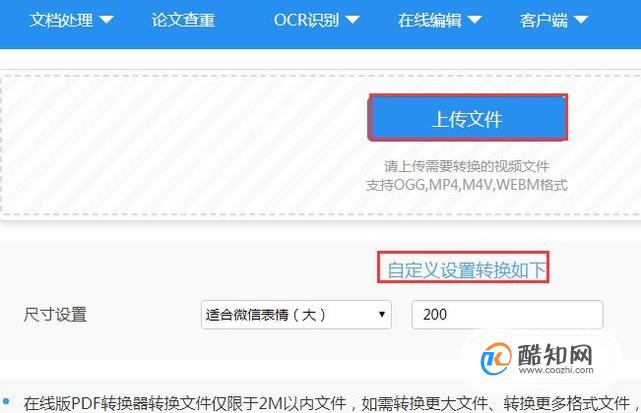Screen dimensions: 641x413
Task: Open the 自定义设置转换如下 link
Action: point(466,270)
